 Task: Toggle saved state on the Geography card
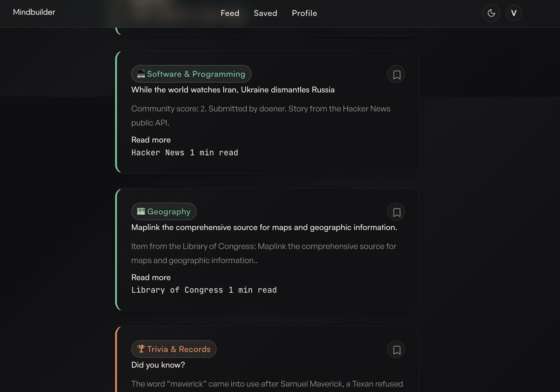pyautogui.click(x=396, y=212)
